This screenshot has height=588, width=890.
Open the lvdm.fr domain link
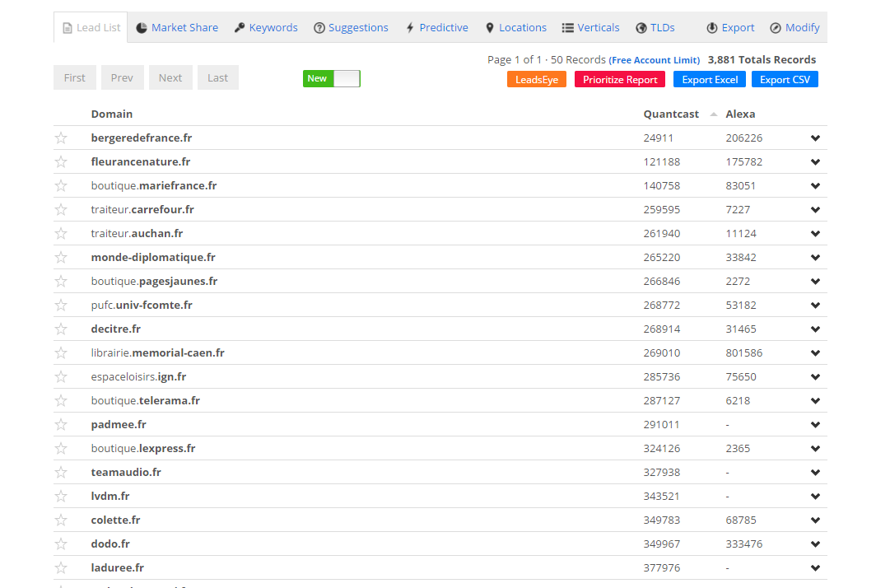(110, 496)
